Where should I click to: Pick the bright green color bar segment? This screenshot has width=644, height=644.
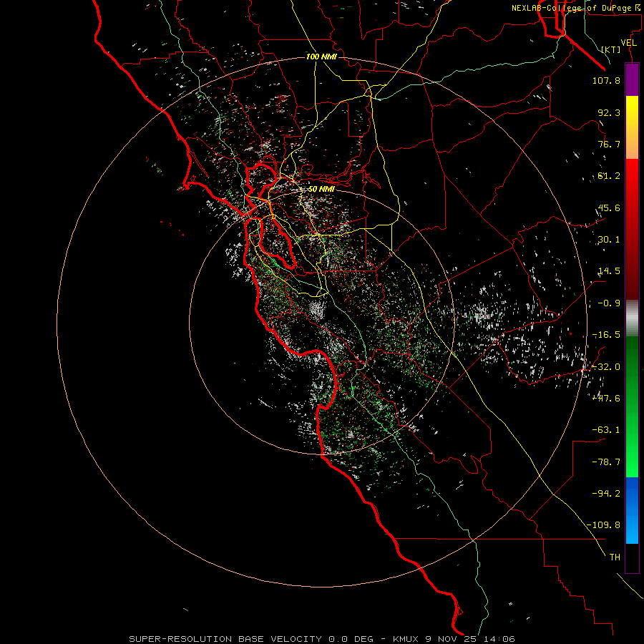tap(632, 406)
